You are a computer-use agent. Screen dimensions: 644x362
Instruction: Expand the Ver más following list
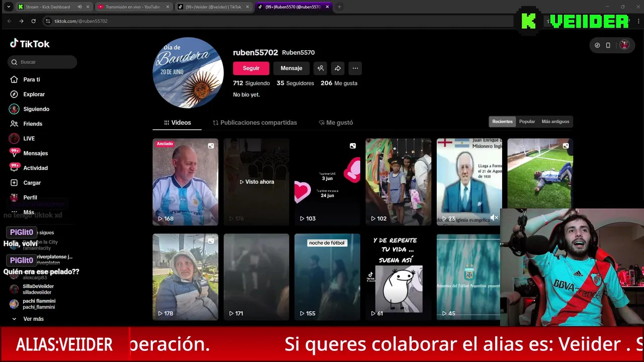[28, 319]
